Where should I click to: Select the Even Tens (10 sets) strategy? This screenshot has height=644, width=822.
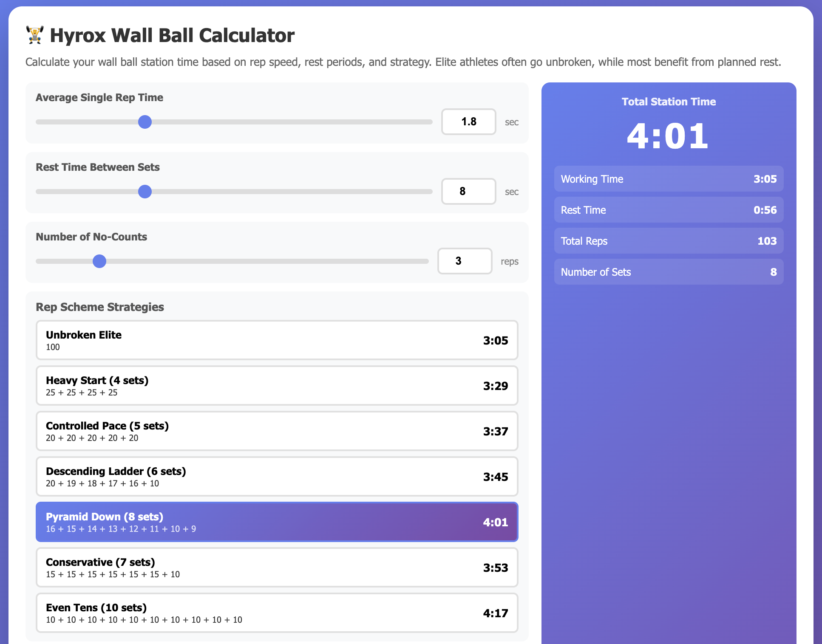[x=277, y=613]
